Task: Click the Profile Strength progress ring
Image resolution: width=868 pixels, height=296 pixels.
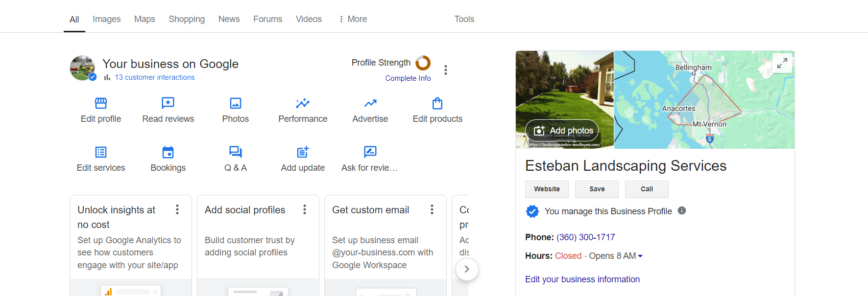Action: (423, 63)
